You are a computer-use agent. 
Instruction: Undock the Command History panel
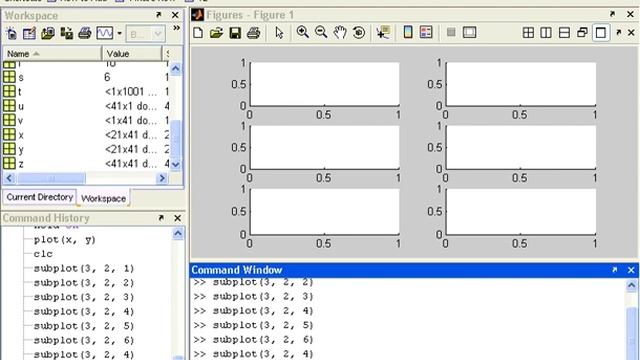(161, 218)
